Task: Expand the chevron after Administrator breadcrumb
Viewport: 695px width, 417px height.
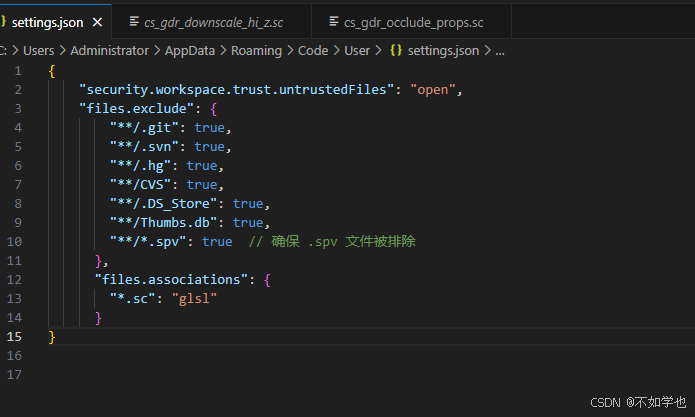Action: (x=157, y=51)
